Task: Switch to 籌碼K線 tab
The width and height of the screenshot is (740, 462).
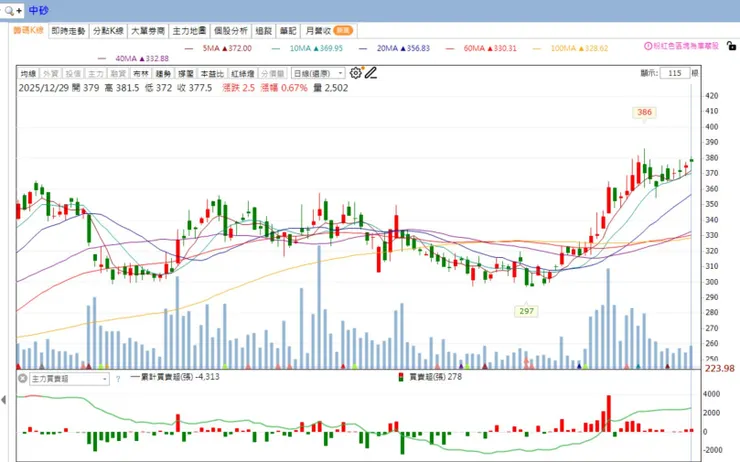Action: click(x=28, y=30)
